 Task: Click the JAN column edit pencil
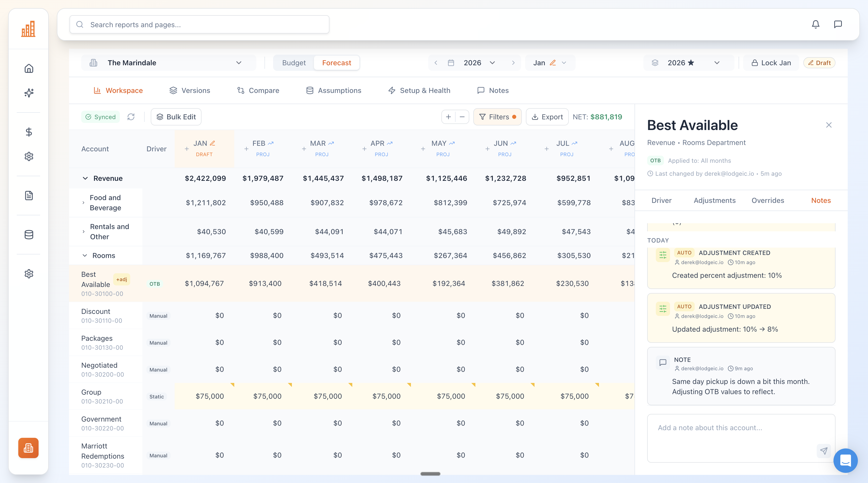pos(213,143)
